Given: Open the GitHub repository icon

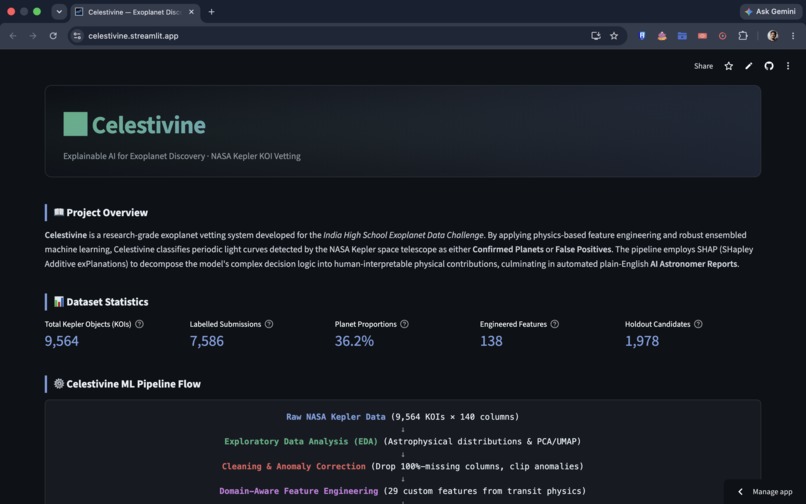Looking at the screenshot, I should click(768, 66).
